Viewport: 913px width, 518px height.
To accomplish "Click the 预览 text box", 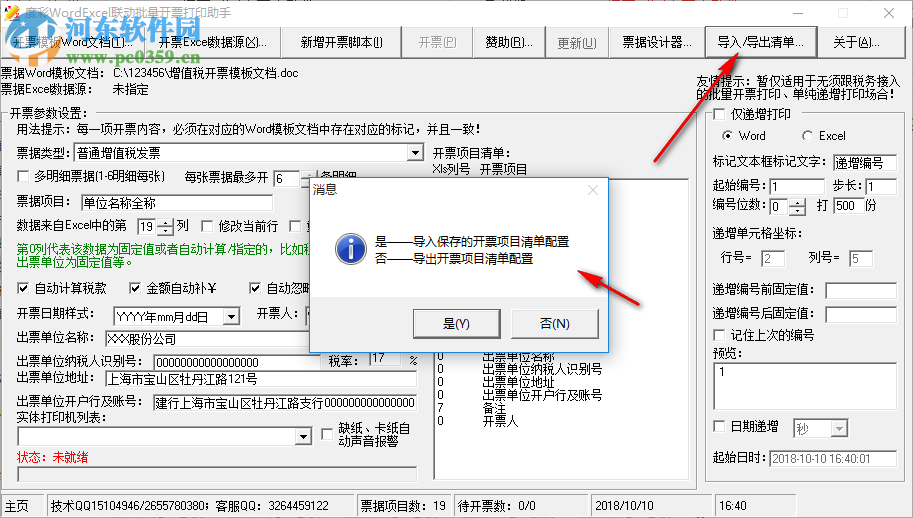I will pyautogui.click(x=805, y=386).
